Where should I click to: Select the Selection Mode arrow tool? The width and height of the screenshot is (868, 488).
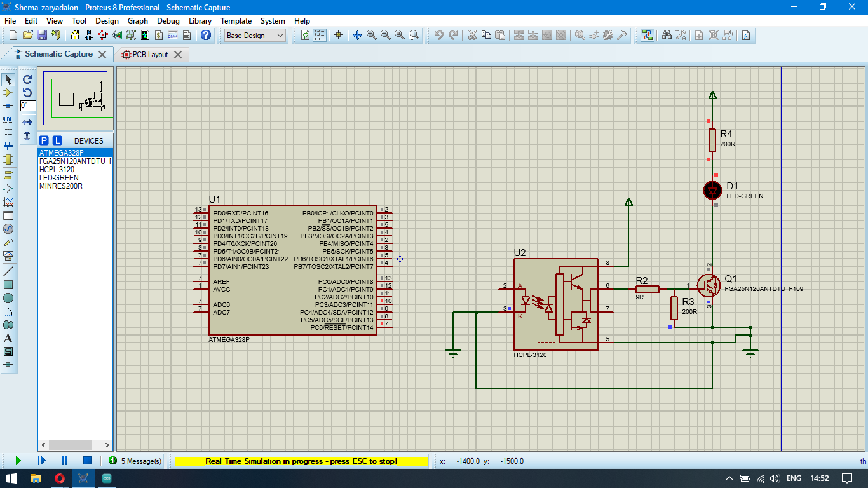[x=8, y=79]
